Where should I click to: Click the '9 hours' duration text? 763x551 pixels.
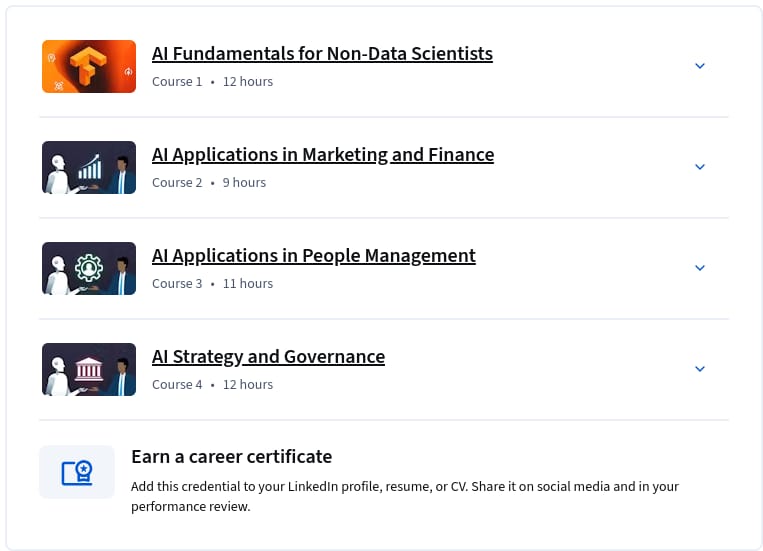tap(244, 183)
